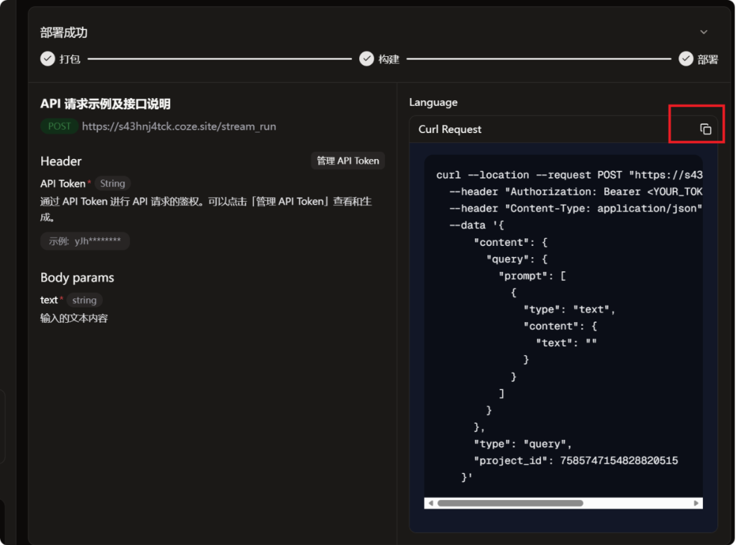This screenshot has width=756, height=545.
Task: Click the stream_run endpoint URL
Action: [178, 127]
